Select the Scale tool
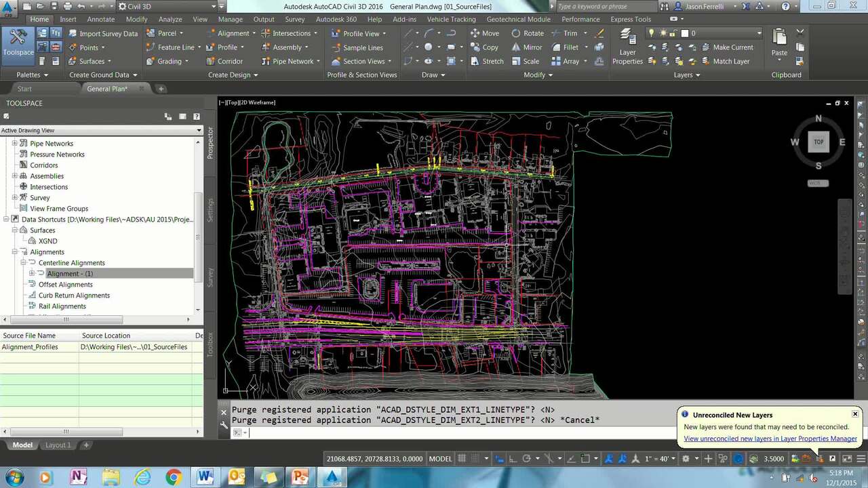868x488 pixels. click(x=526, y=61)
